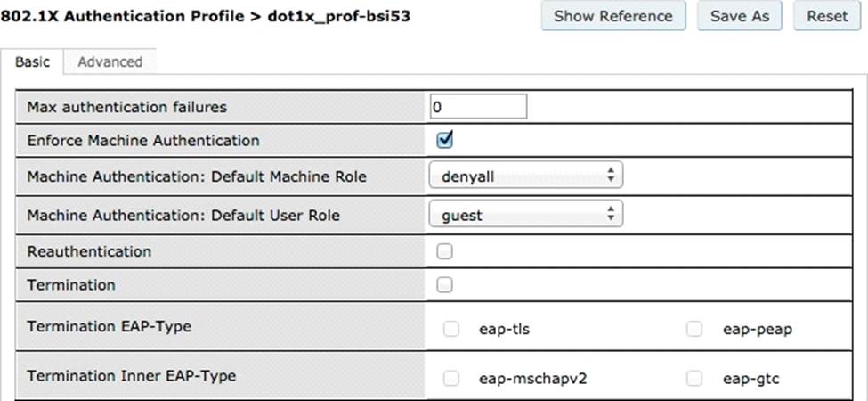Viewport: 868px width, 401px height.
Task: Select the eap-mschapv2 checkbox
Action: (451, 379)
